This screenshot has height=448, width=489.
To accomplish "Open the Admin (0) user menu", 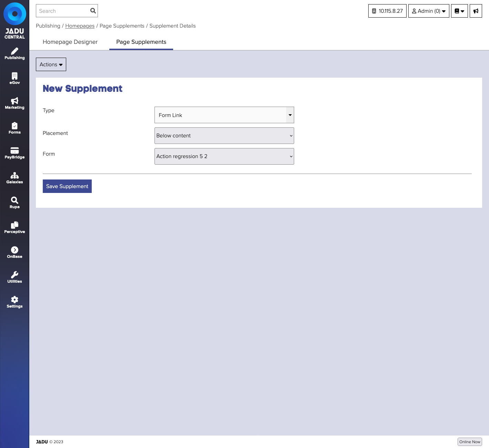I will click(x=429, y=11).
